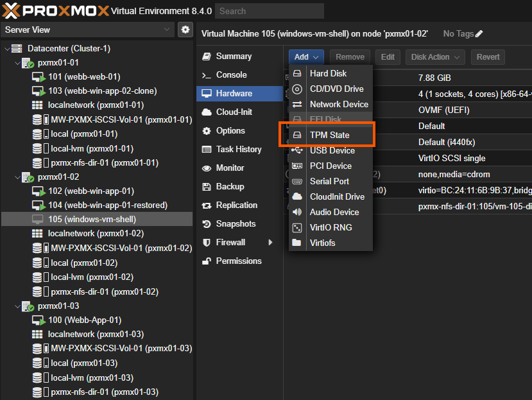This screenshot has width=532, height=400.
Task: Collapse the pxmx01-03 node
Action: coord(17,306)
